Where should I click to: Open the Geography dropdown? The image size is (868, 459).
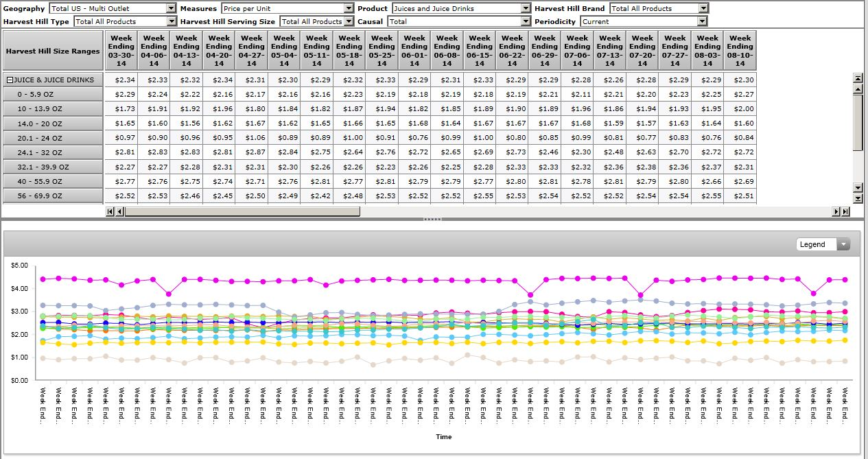(x=171, y=8)
